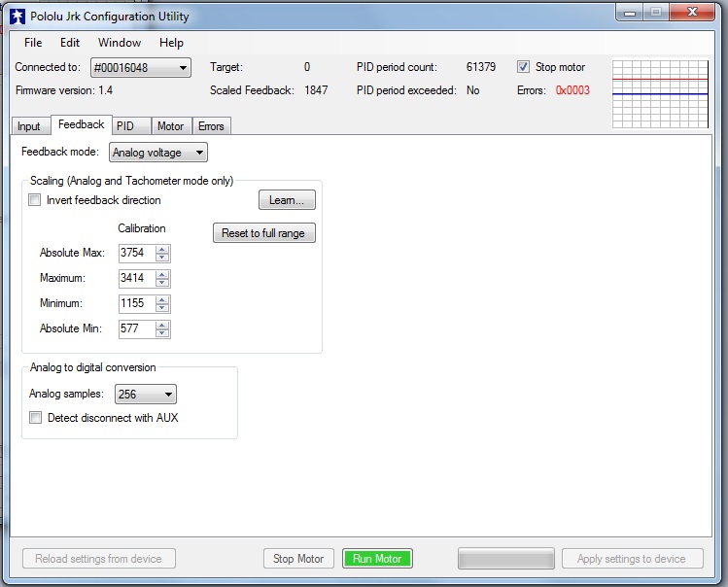
Task: Decrease the Minimum calibration value
Action: 162,308
